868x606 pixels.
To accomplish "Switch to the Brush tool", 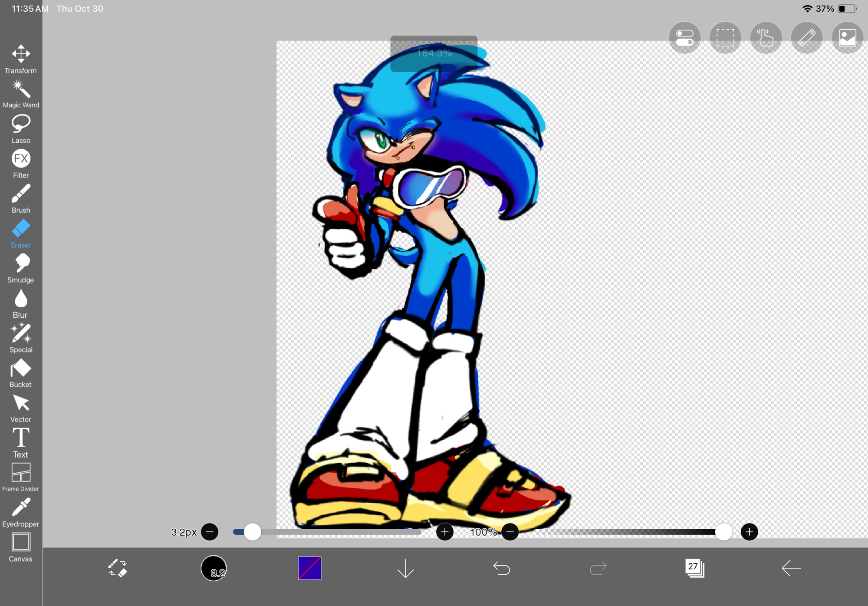I will coord(21,198).
